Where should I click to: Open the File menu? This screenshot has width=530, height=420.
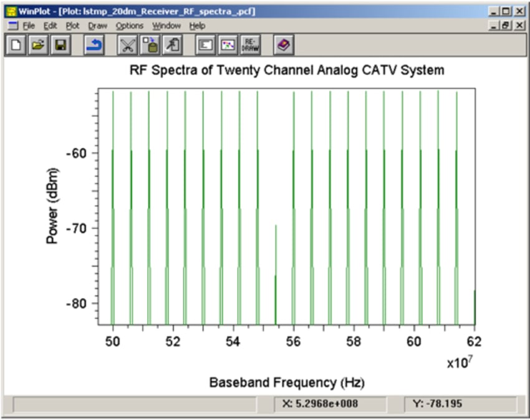pyautogui.click(x=28, y=26)
